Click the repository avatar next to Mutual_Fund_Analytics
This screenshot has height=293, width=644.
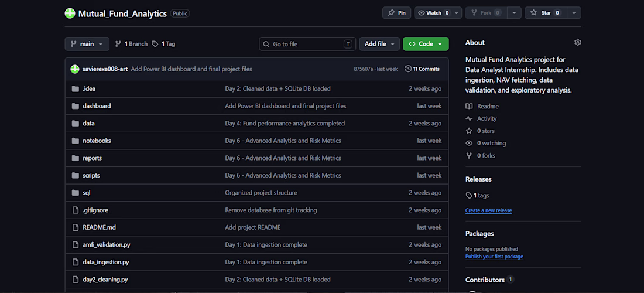[x=70, y=13]
